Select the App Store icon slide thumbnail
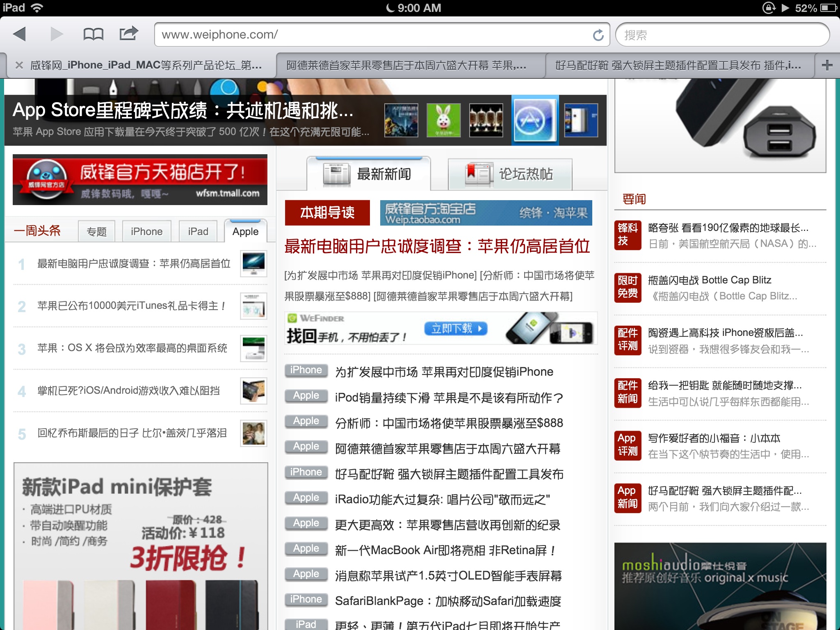The height and width of the screenshot is (630, 840). 535,120
